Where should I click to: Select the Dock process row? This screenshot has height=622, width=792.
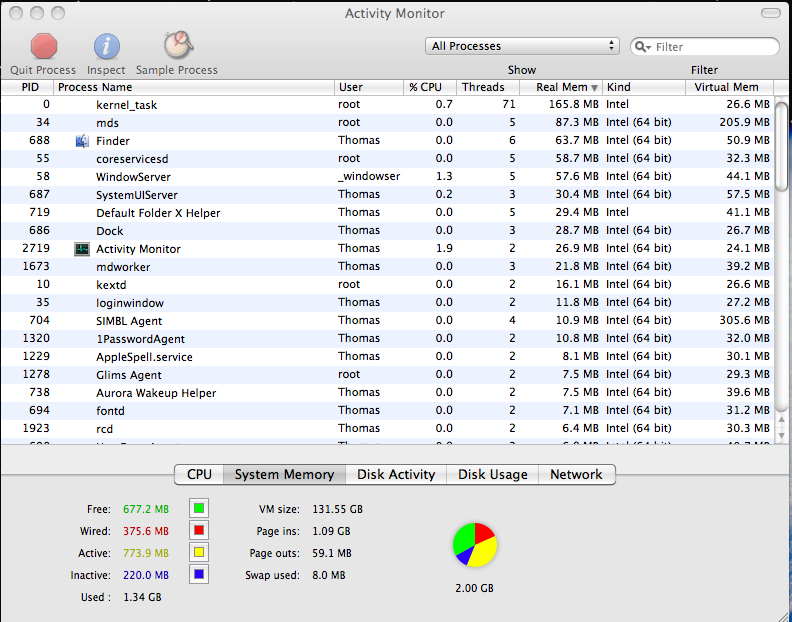click(387, 231)
